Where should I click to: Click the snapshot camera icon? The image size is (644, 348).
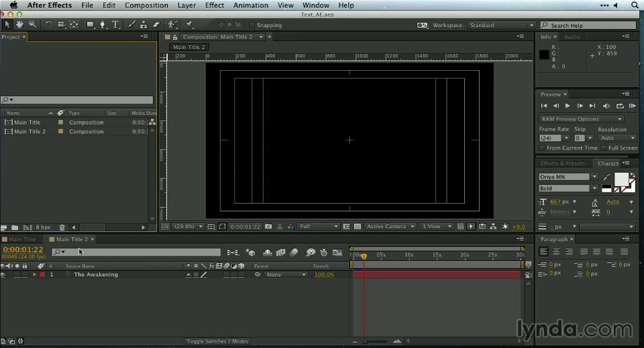pyautogui.click(x=269, y=227)
